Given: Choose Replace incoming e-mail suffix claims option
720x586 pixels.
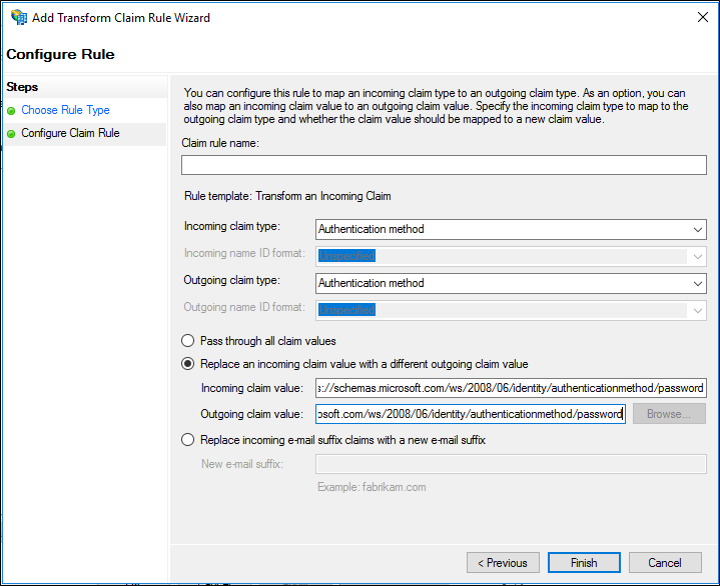Looking at the screenshot, I should coord(187,440).
